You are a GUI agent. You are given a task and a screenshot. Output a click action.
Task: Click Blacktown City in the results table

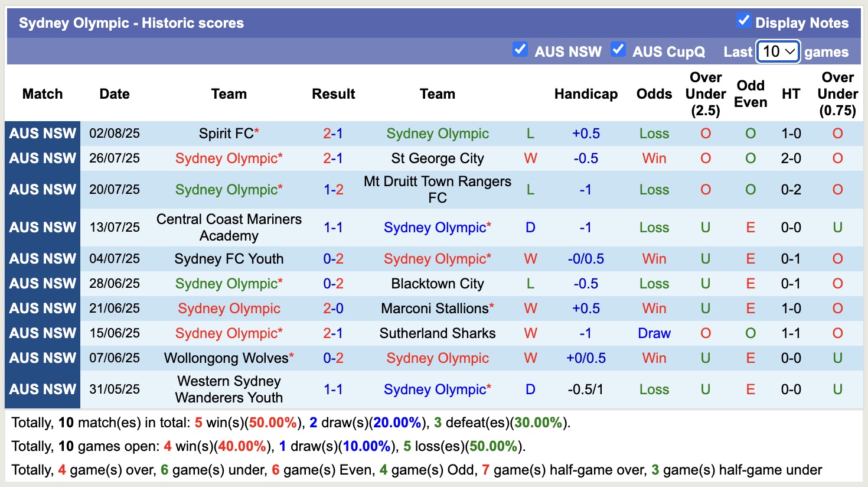coord(437,284)
